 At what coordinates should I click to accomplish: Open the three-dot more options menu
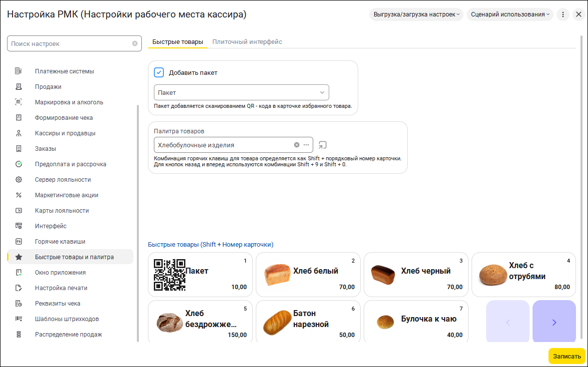click(x=563, y=14)
